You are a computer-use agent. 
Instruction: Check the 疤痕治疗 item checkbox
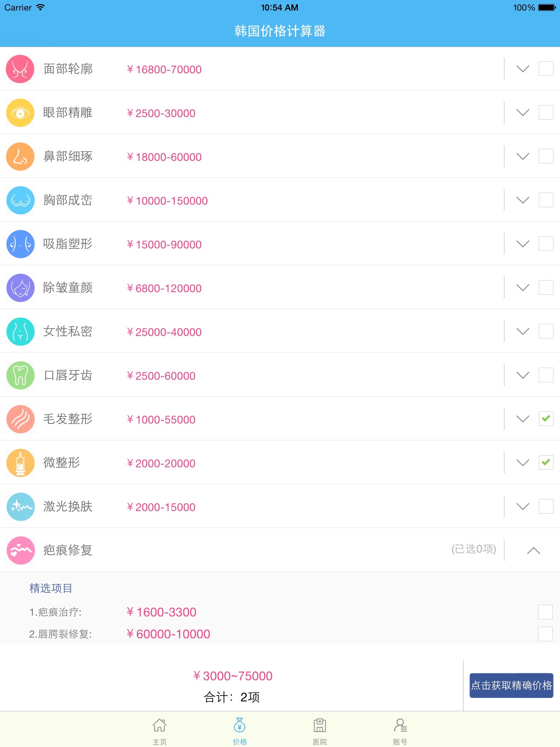click(x=545, y=612)
